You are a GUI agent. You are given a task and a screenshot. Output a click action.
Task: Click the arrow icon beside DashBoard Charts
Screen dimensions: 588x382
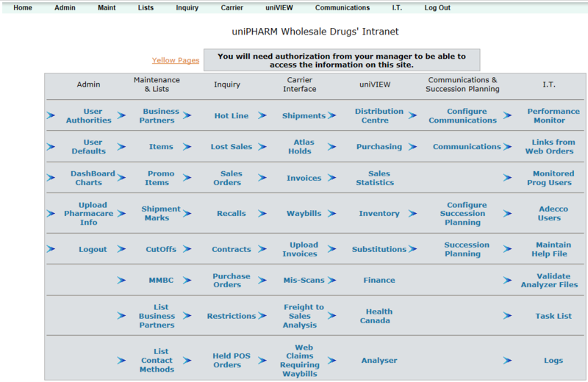click(x=51, y=178)
